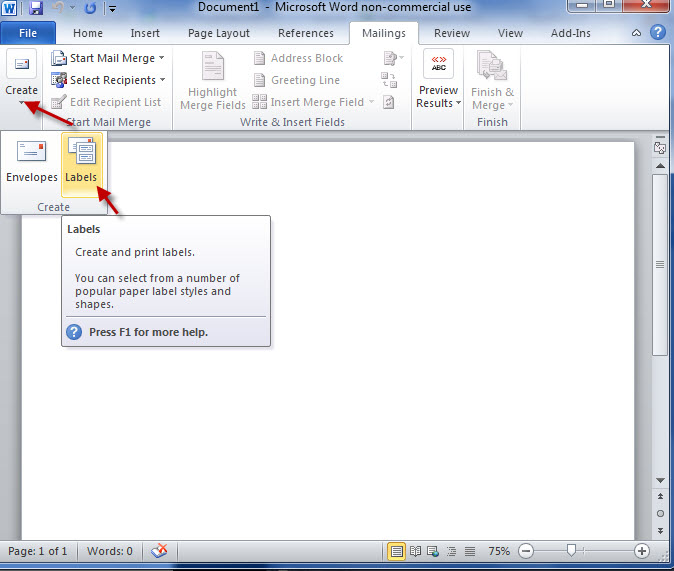674x571 pixels.
Task: Click the Insert Merge Field grid icon
Action: click(x=259, y=102)
